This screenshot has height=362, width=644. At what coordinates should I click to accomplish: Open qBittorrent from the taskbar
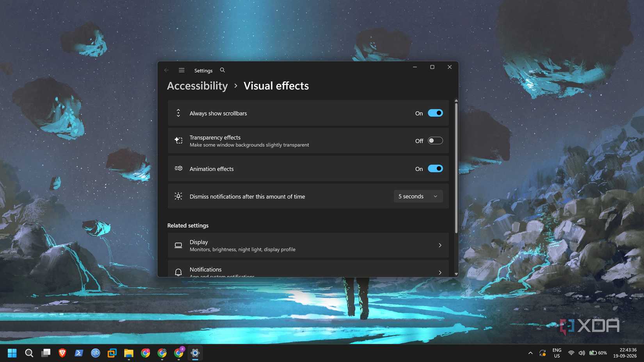(96, 353)
